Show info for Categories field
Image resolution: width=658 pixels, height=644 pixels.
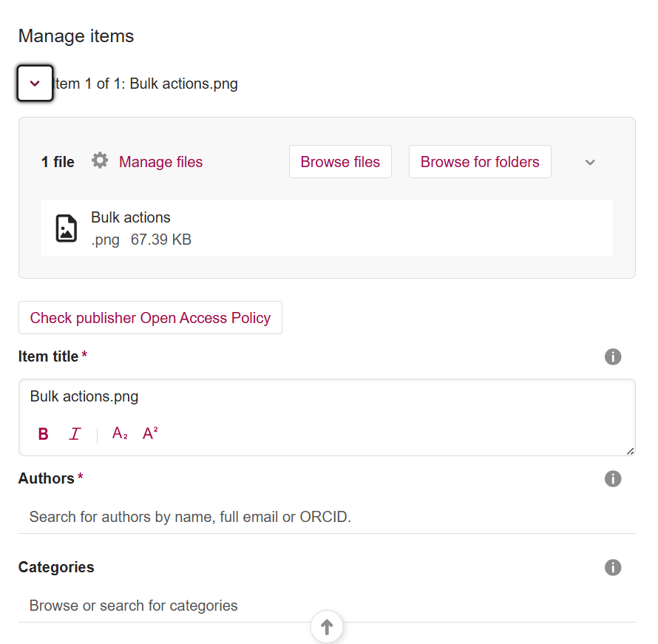click(x=613, y=568)
